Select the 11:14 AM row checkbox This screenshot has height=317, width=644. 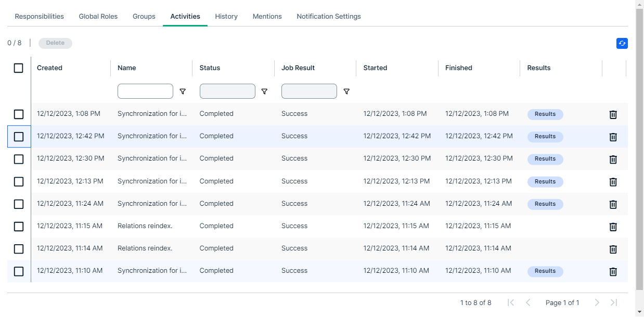[19, 249]
